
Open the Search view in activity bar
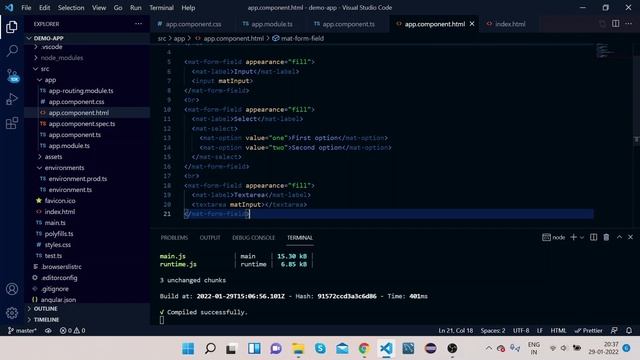(12, 51)
